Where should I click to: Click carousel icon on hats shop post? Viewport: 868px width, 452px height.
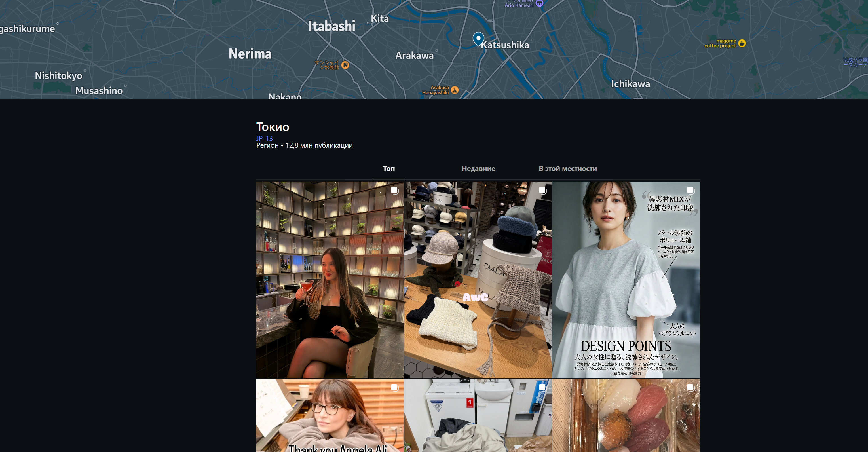click(542, 191)
